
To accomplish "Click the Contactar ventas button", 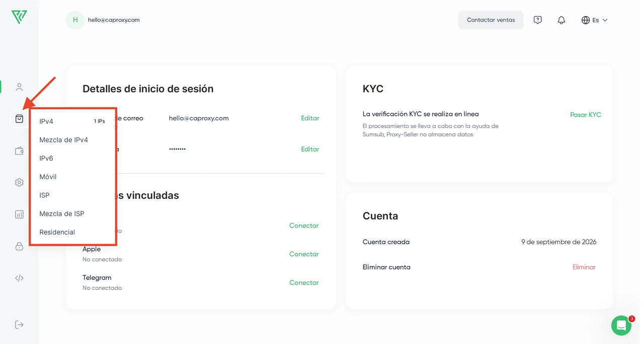I will tap(491, 20).
